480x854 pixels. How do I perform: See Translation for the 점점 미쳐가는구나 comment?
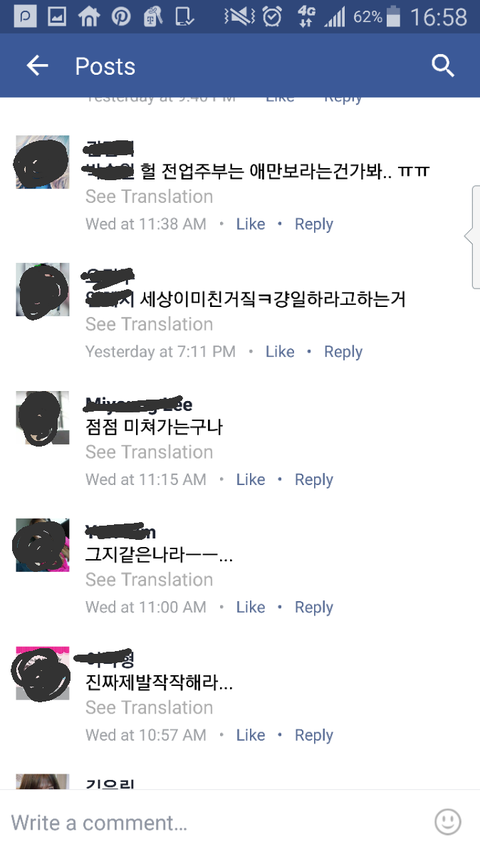tap(149, 452)
